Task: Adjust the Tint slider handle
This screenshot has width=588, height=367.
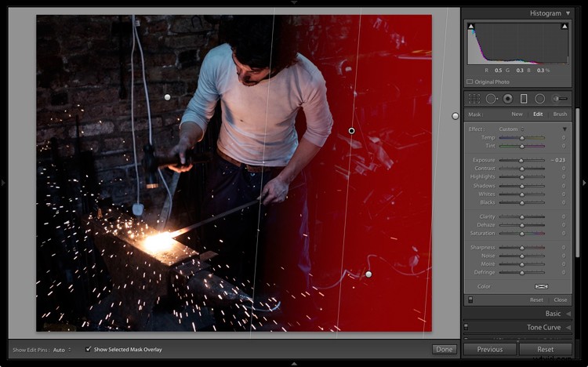Action: click(x=521, y=147)
